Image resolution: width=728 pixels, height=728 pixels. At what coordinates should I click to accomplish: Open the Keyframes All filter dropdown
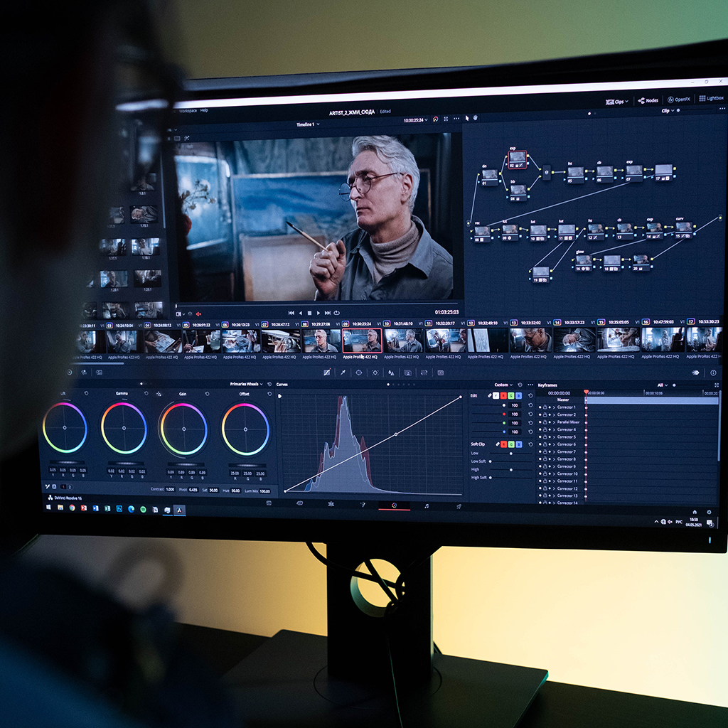pyautogui.click(x=663, y=385)
